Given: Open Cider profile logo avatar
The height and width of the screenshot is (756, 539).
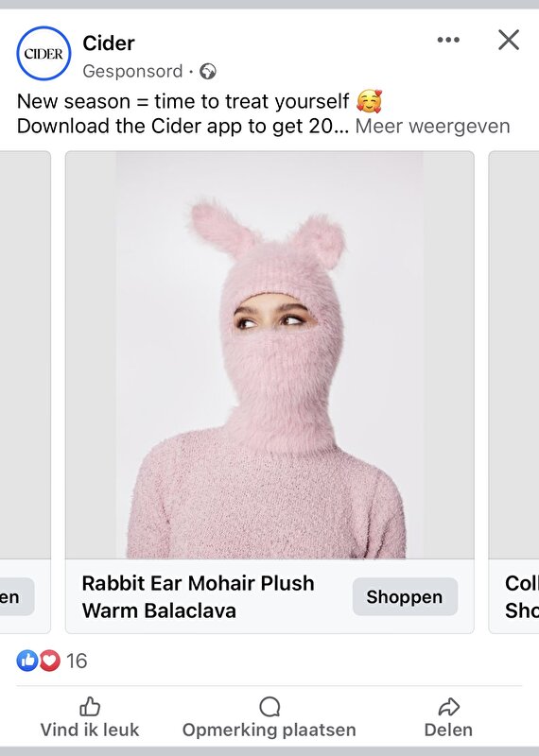Looking at the screenshot, I should click(43, 53).
